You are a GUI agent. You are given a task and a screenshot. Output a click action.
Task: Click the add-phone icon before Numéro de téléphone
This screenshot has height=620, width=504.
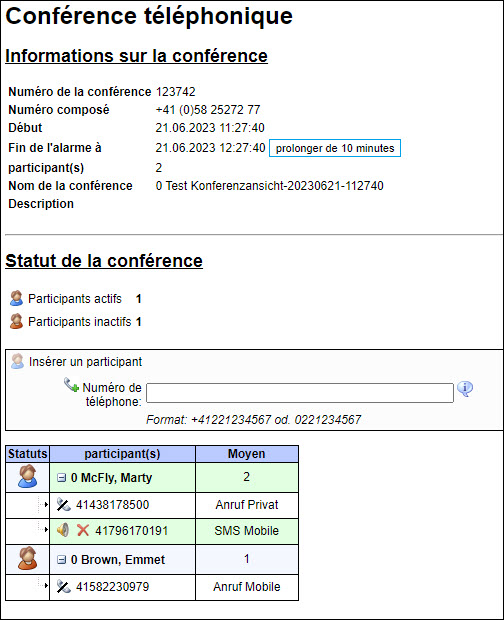coord(72,385)
